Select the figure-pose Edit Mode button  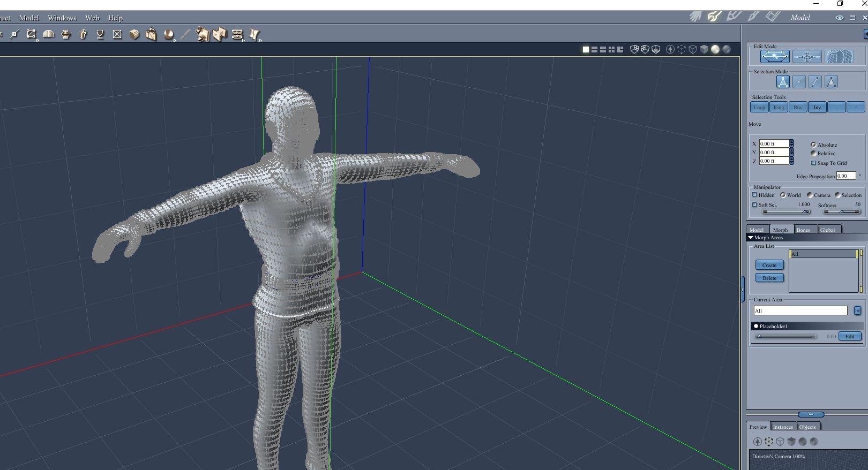click(807, 56)
